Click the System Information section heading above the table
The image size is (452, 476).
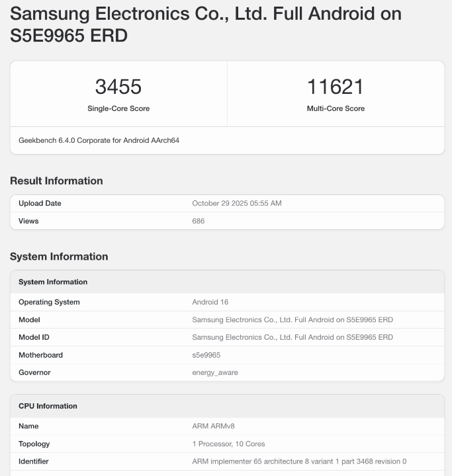coord(59,257)
